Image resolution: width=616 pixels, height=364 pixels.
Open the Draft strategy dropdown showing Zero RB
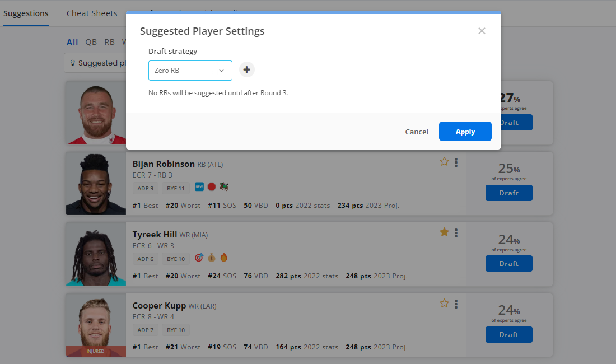[190, 71]
